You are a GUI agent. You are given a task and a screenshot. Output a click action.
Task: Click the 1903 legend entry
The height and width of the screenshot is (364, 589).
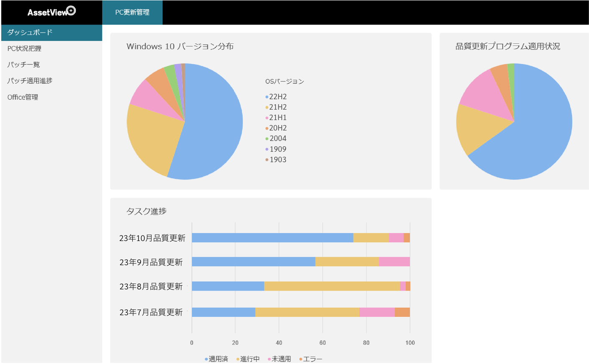pos(276,160)
